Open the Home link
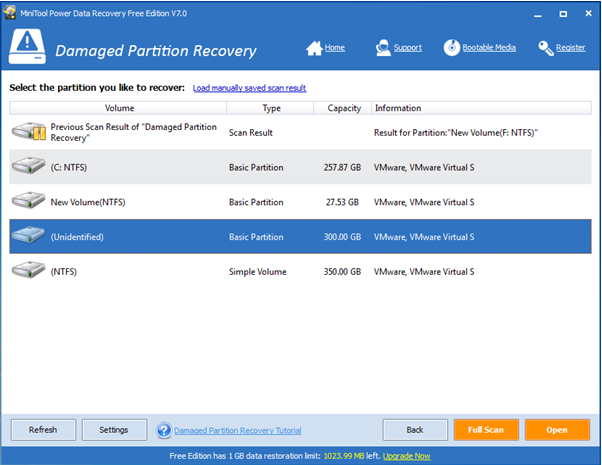Screen dimensions: 602x465 coord(335,48)
